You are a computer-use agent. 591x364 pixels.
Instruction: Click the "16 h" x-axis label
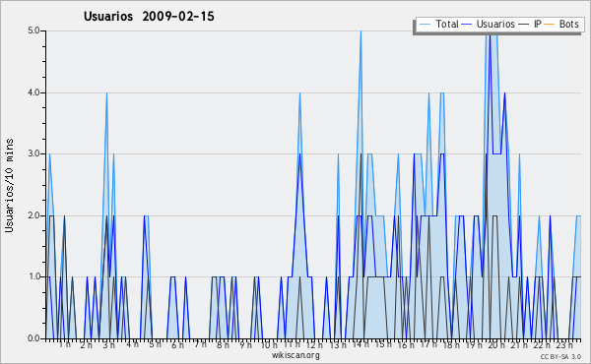[x=406, y=345]
